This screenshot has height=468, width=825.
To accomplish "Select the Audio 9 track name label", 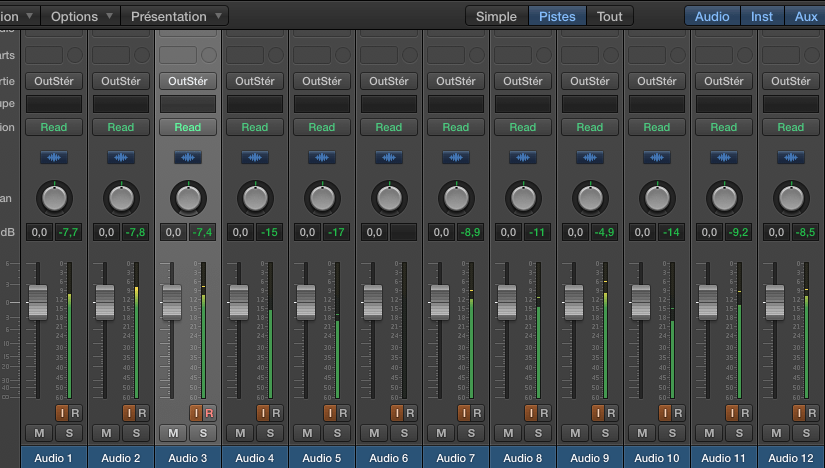I will pyautogui.click(x=590, y=458).
